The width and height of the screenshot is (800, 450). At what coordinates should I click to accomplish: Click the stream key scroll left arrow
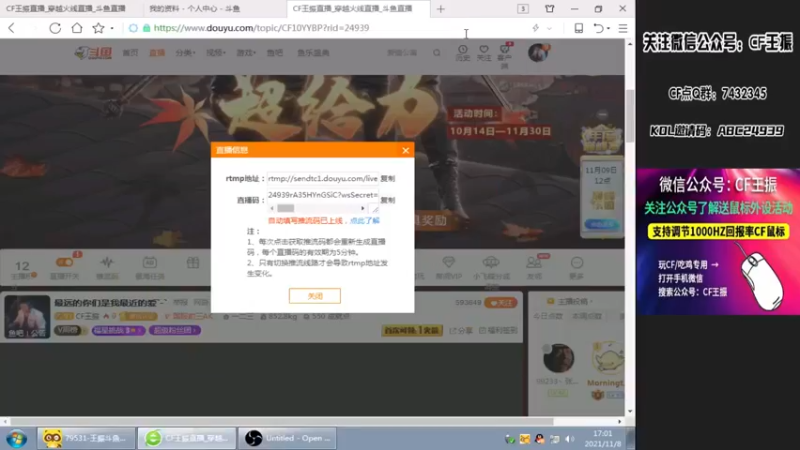[271, 208]
